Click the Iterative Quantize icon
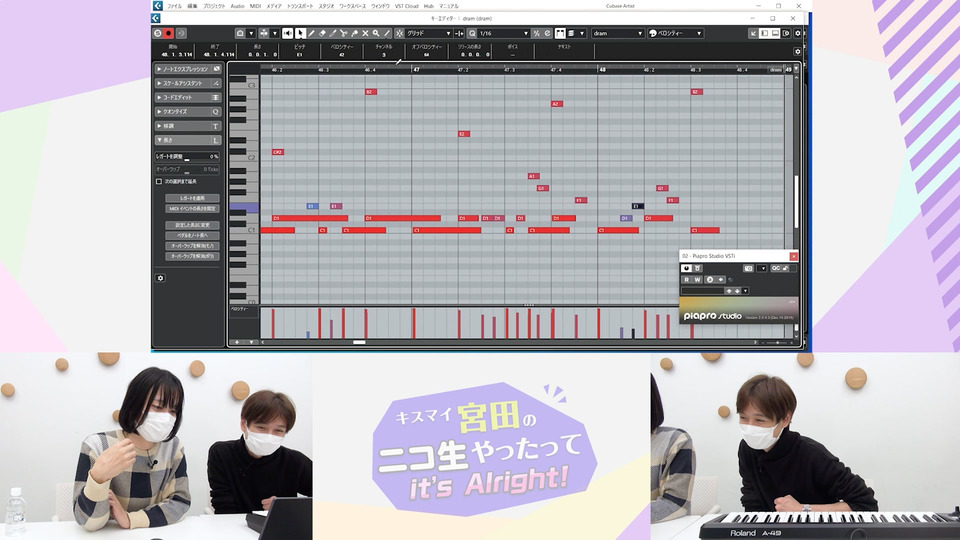Screen dimensions: 960x540 [x=548, y=33]
